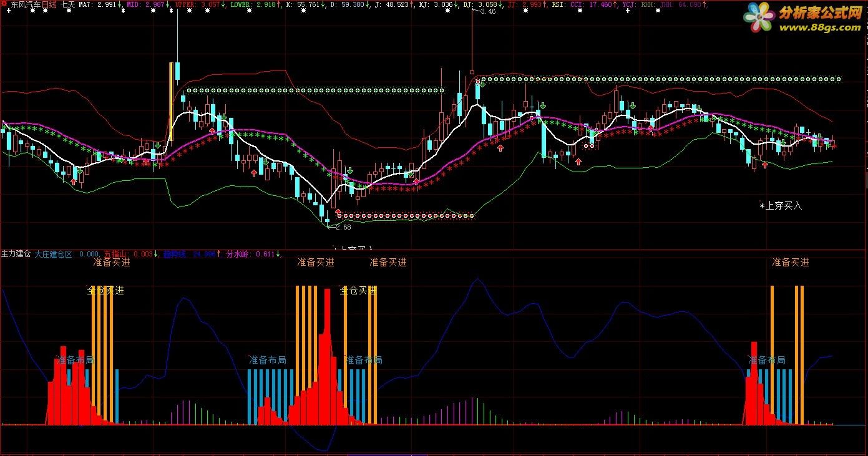Screen dimensions: 868x456
Task: Select the 趋势线: 24.896 readout
Action: (189, 255)
